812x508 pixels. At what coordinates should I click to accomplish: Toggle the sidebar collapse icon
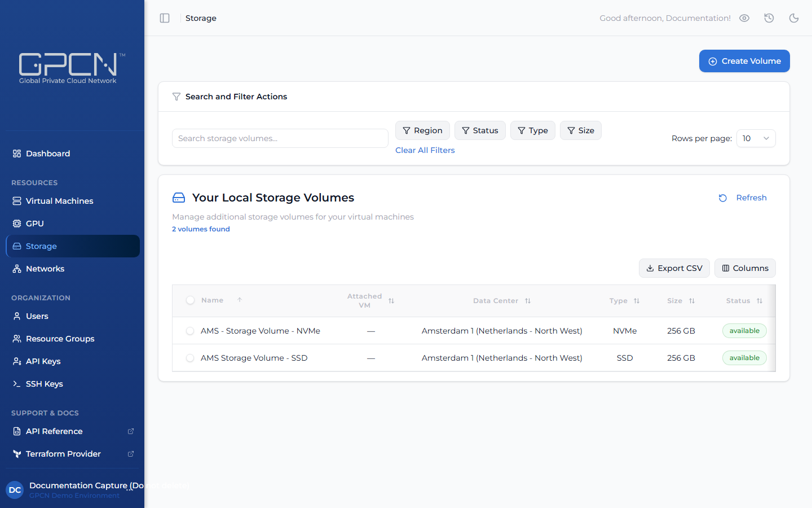[x=165, y=18]
